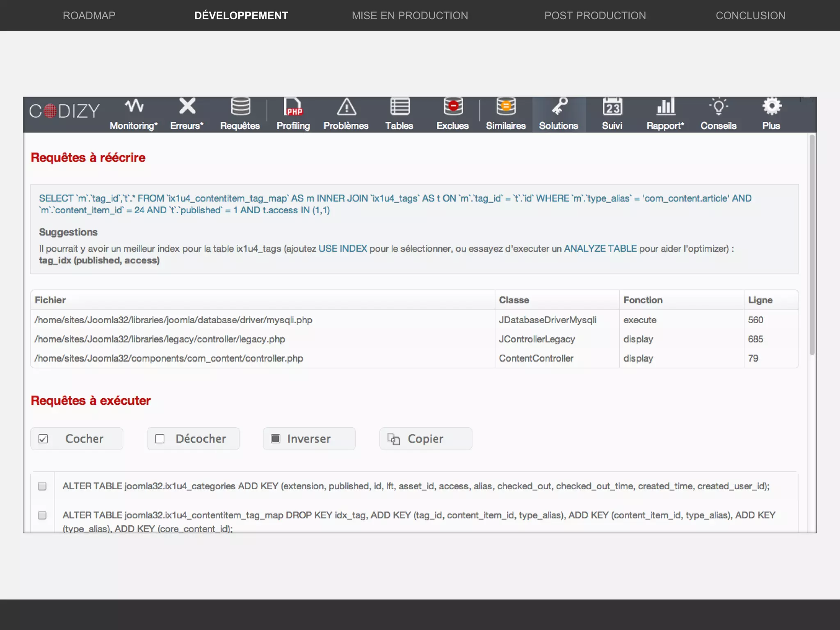Click the Requêtes à exécuter heading
Image resolution: width=840 pixels, height=630 pixels.
tap(91, 400)
